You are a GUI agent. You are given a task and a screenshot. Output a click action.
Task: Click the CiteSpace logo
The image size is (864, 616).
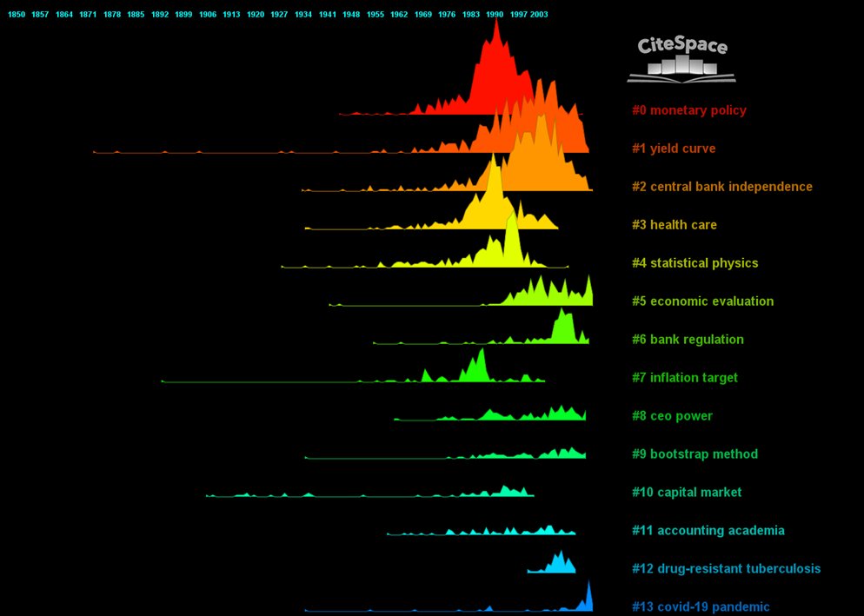point(681,59)
